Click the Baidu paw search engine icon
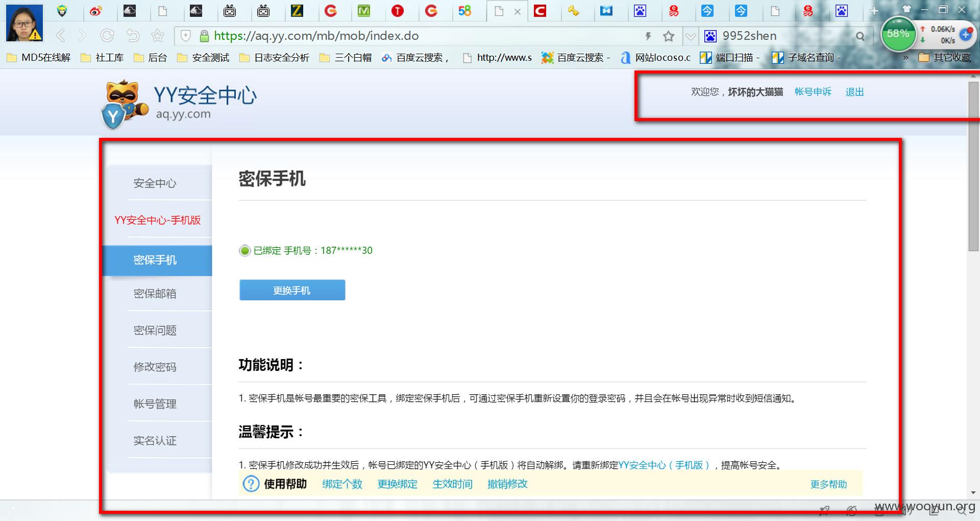The width and height of the screenshot is (980, 521). click(x=710, y=36)
